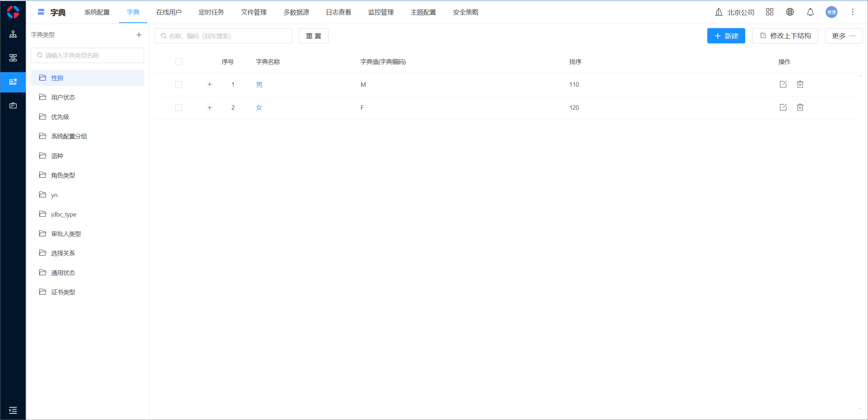Toggle the select-all header checkbox
This screenshot has width=868, height=420.
179,62
